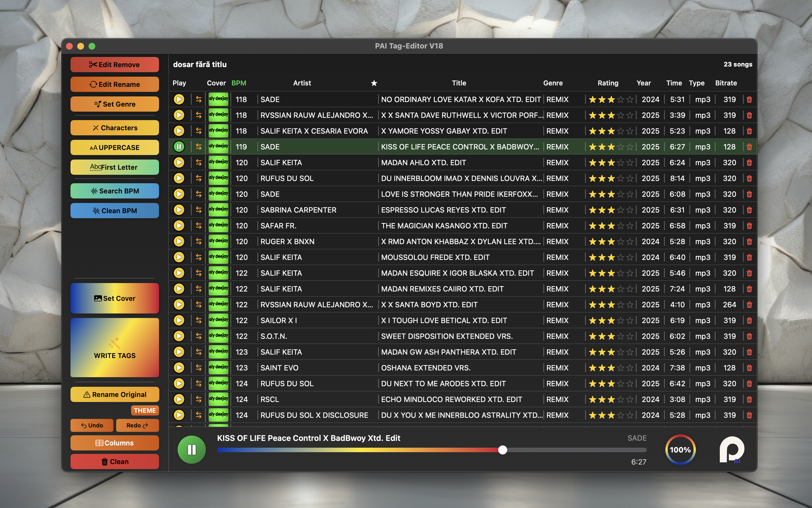Sort by Artist column header
This screenshot has height=508, width=812.
point(302,83)
